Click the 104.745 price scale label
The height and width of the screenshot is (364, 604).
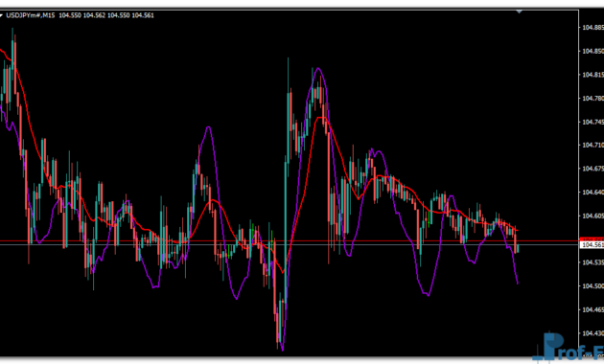tap(592, 122)
